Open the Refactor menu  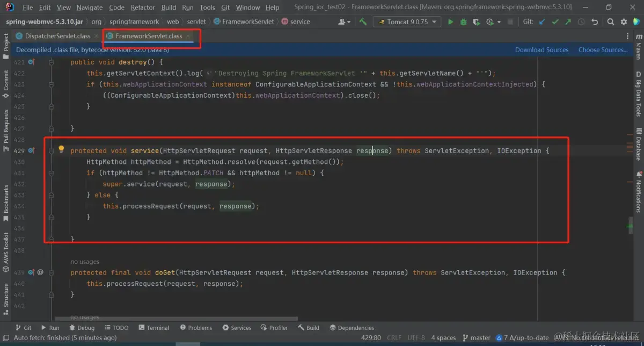click(143, 8)
